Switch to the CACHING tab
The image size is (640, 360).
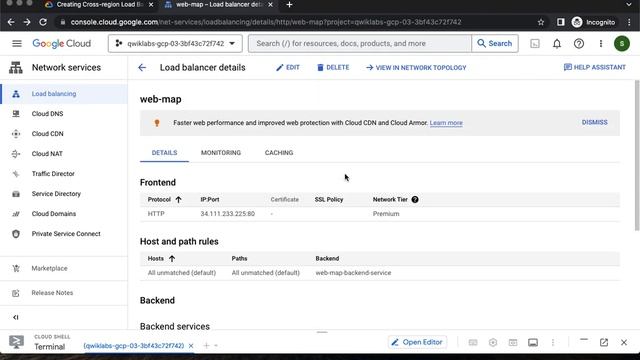point(279,153)
